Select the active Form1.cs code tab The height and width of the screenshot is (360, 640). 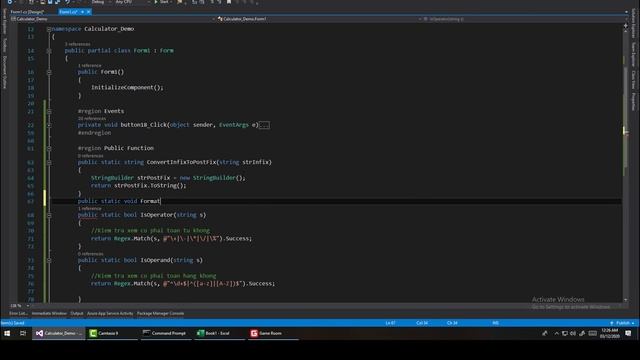tap(68, 12)
